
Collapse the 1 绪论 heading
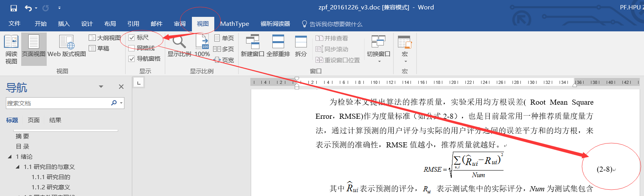[x=10, y=157]
